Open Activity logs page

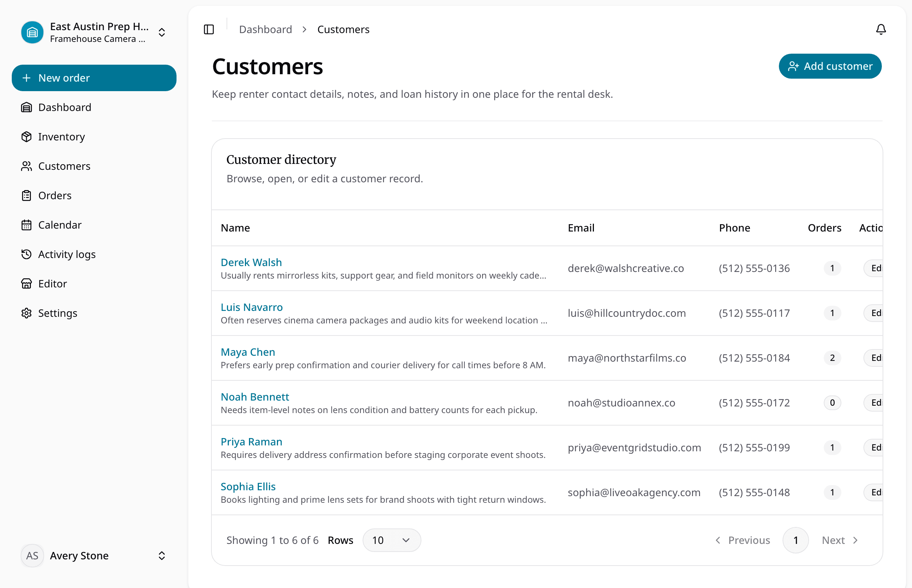coord(94,254)
